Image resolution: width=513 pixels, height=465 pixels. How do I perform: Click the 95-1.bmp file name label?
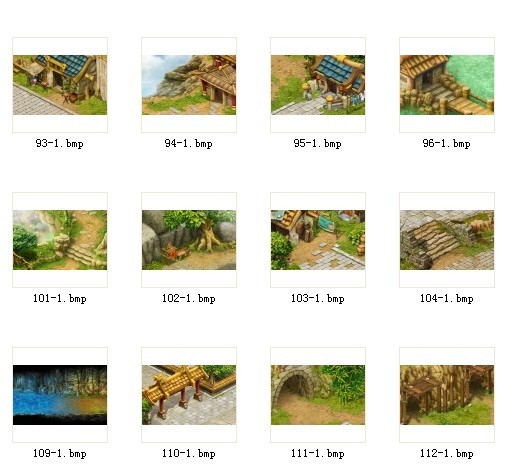[318, 144]
